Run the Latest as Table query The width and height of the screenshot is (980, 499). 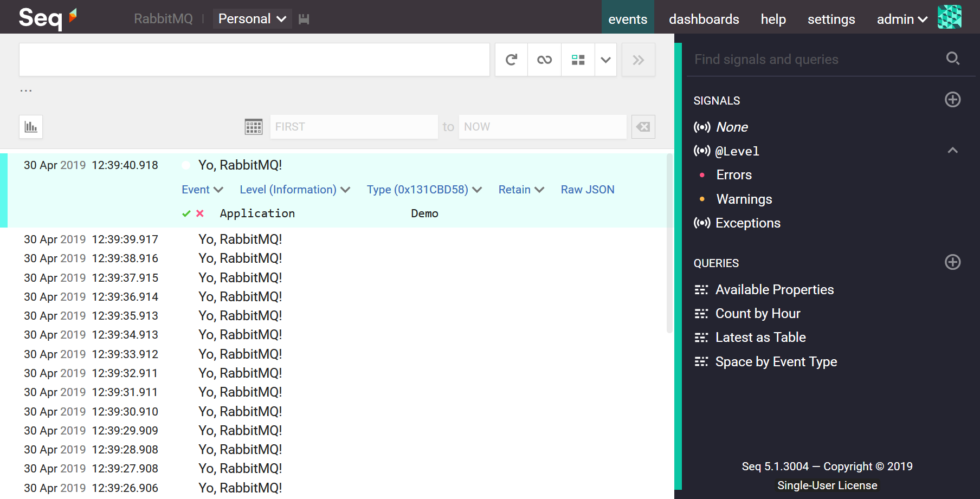[x=760, y=337]
